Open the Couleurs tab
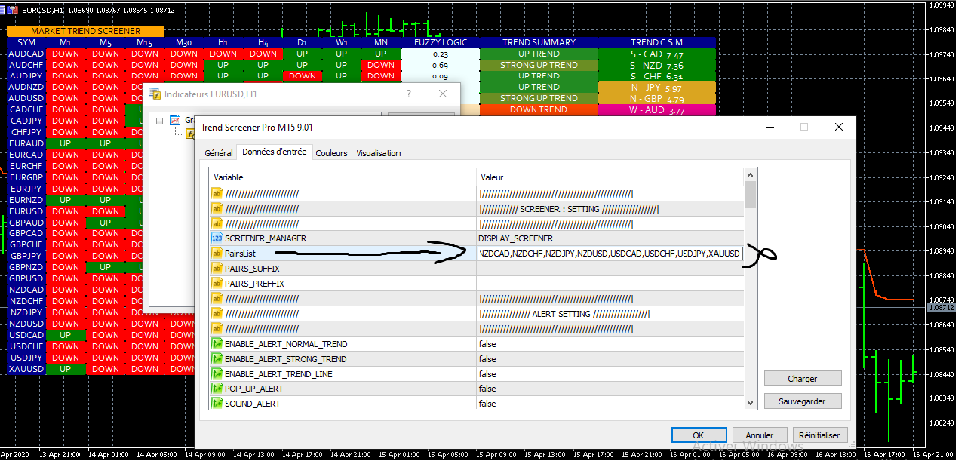This screenshot has height=461, width=980. 332,153
